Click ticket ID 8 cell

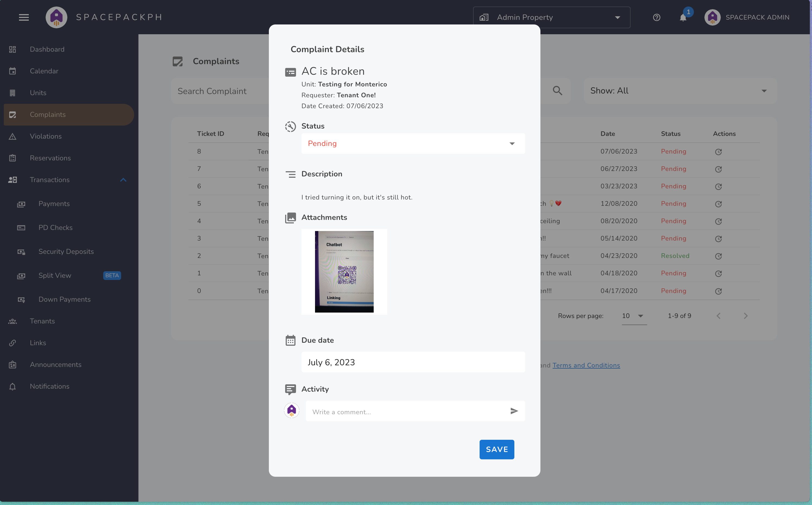point(199,151)
